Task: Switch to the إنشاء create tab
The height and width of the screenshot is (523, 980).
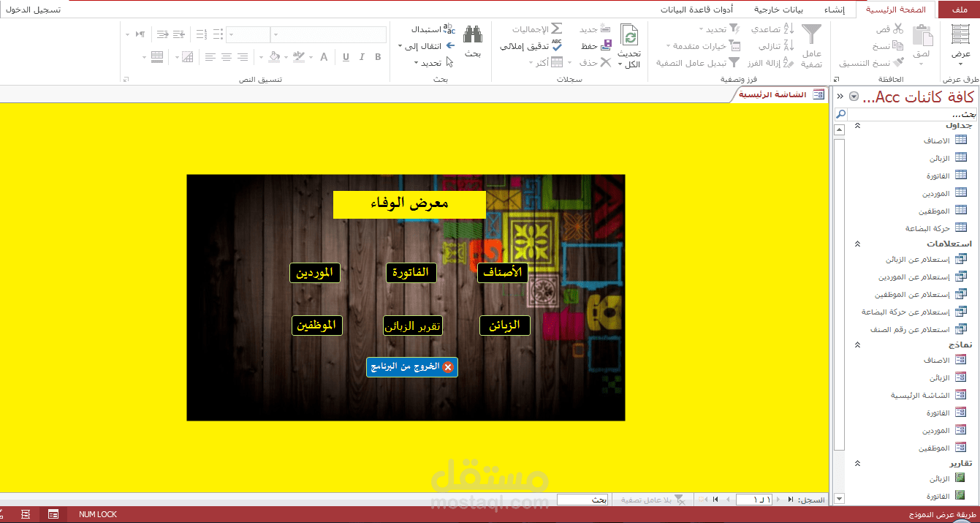Action: point(835,10)
